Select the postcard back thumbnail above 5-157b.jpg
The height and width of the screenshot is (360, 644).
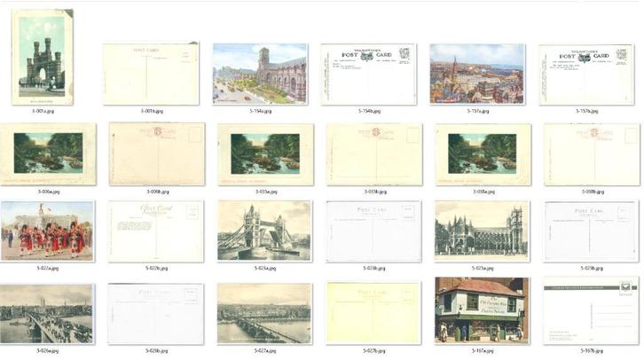tap(586, 74)
